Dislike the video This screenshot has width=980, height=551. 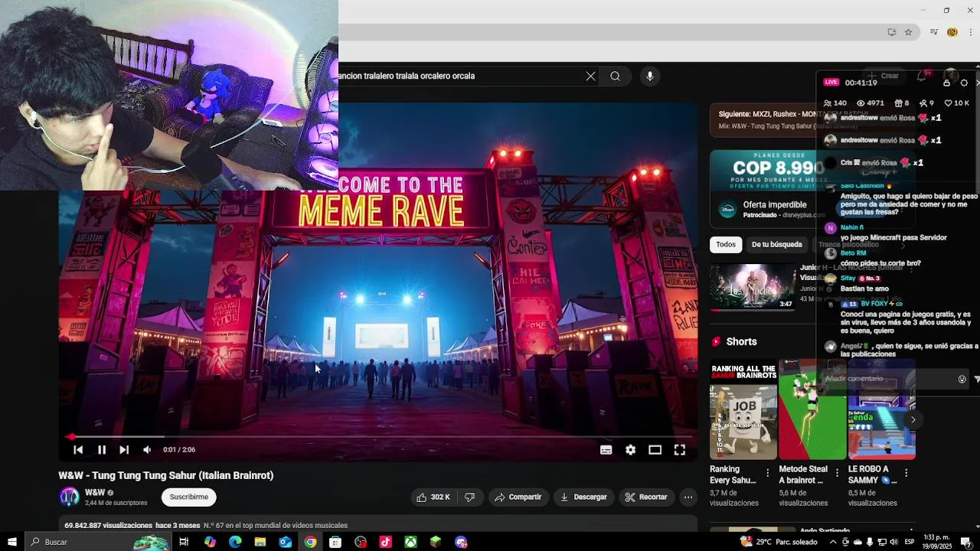pyautogui.click(x=470, y=497)
